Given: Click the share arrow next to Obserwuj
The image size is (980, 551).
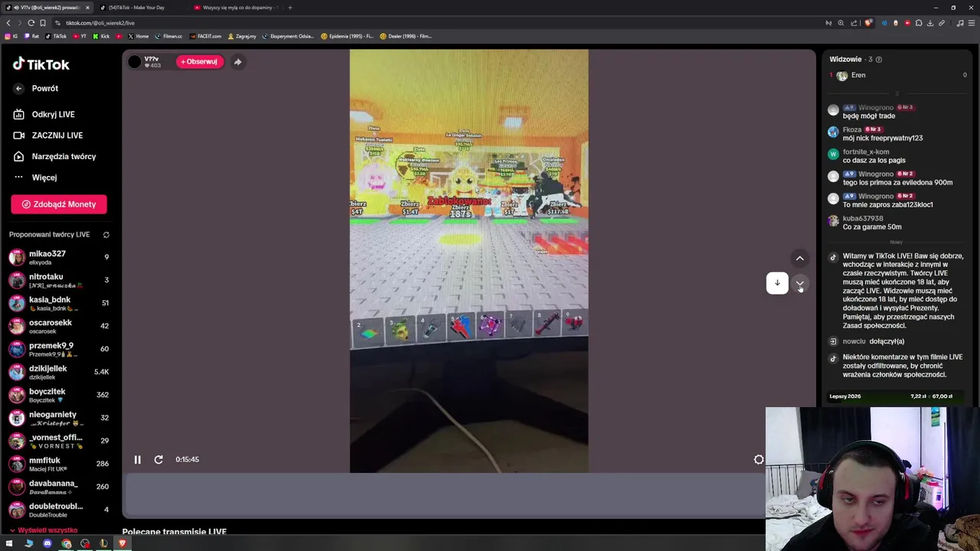Looking at the screenshot, I should pyautogui.click(x=237, y=62).
